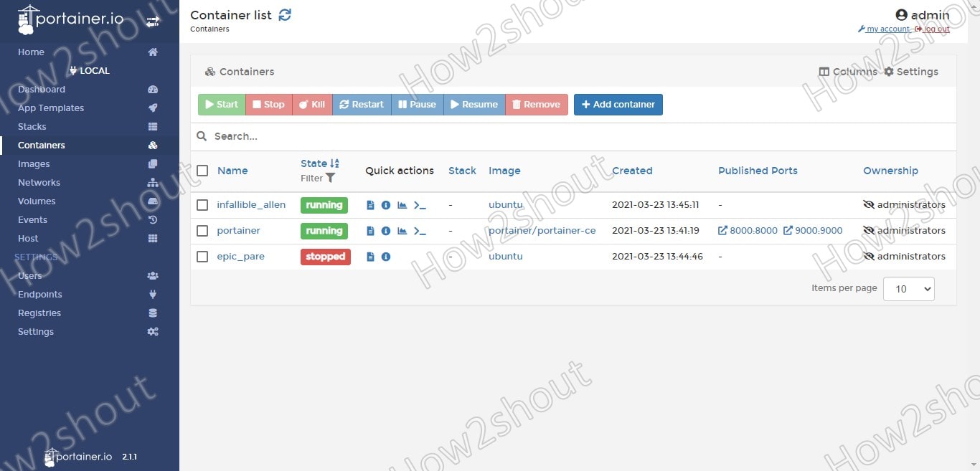980x471 pixels.
Task: Open stats chart icon for infallible_allen
Action: pyautogui.click(x=402, y=205)
